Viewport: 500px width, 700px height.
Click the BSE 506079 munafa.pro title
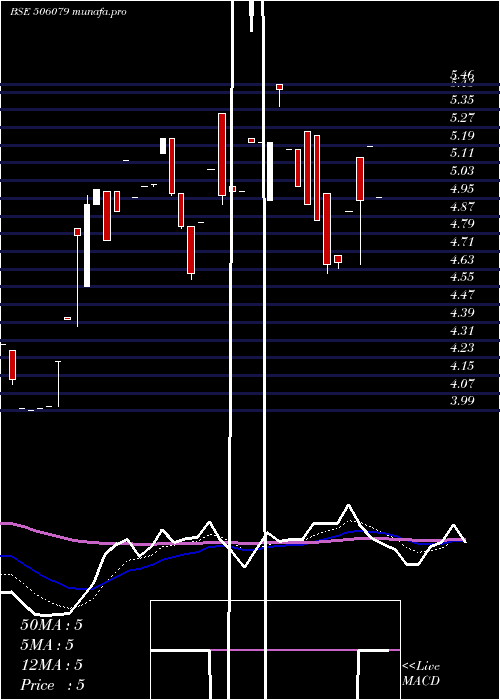point(68,12)
